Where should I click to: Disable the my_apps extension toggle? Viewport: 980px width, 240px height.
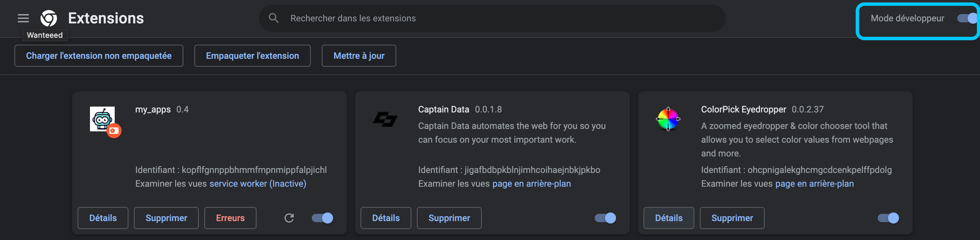322,218
